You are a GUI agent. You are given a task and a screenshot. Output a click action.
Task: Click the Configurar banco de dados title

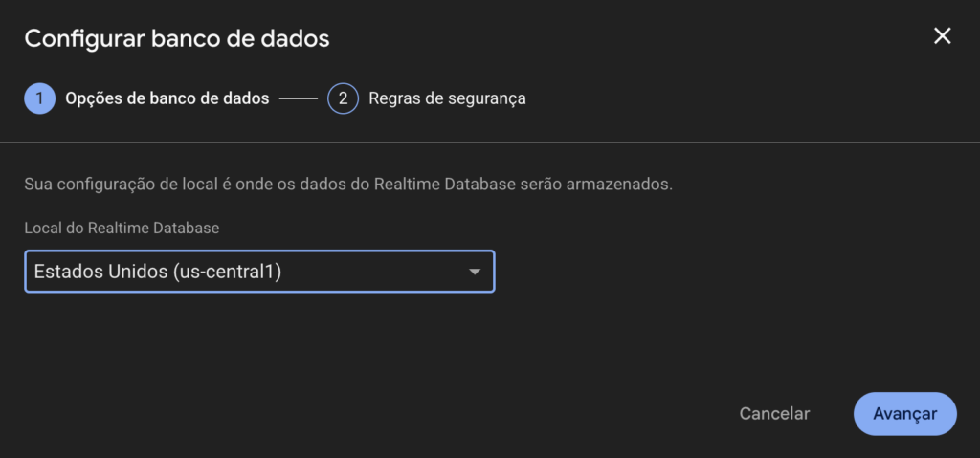click(177, 39)
